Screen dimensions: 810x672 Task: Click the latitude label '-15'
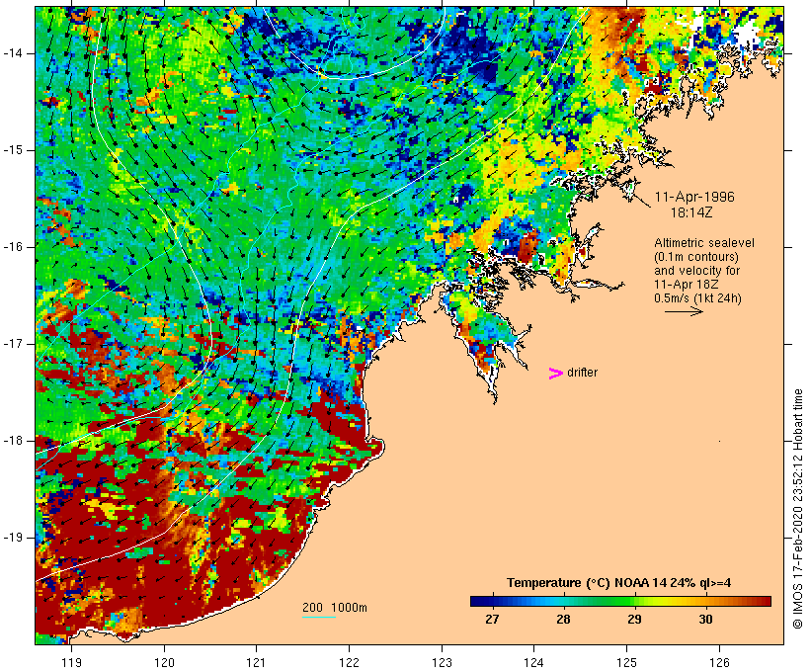[x=13, y=150]
